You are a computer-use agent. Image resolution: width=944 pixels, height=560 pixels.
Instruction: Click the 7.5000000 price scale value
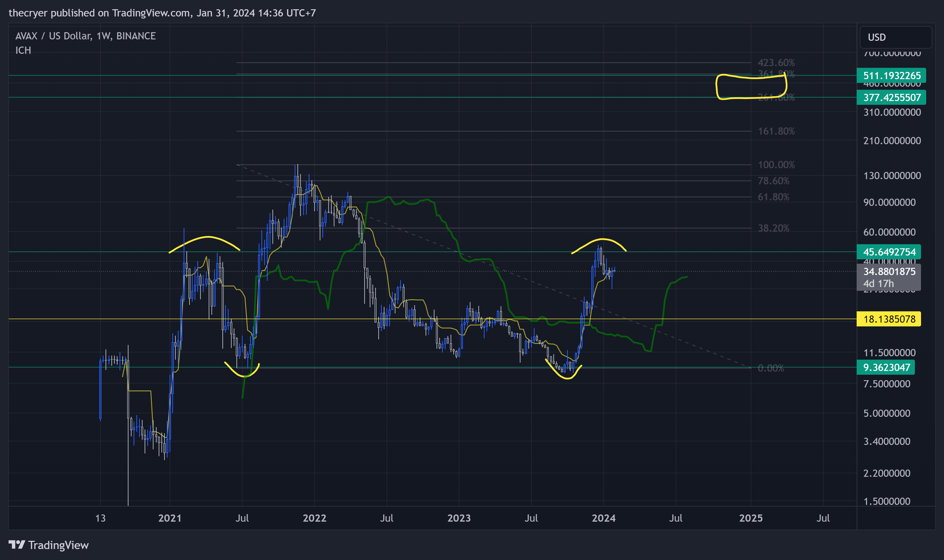[x=887, y=384]
